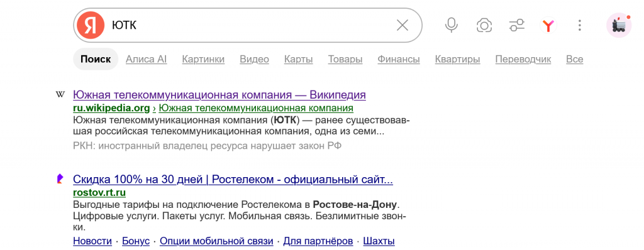644x250 pixels.
Task: Switch to Переводчик tab
Action: click(523, 60)
